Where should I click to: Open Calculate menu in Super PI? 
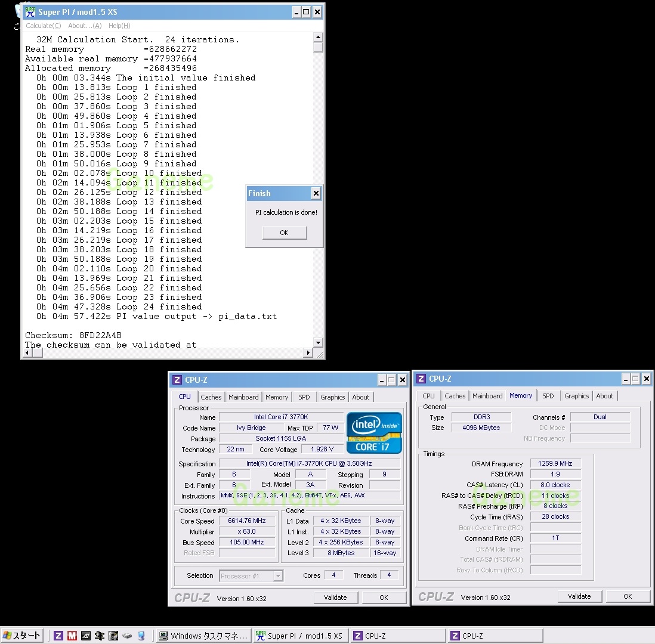pos(44,26)
